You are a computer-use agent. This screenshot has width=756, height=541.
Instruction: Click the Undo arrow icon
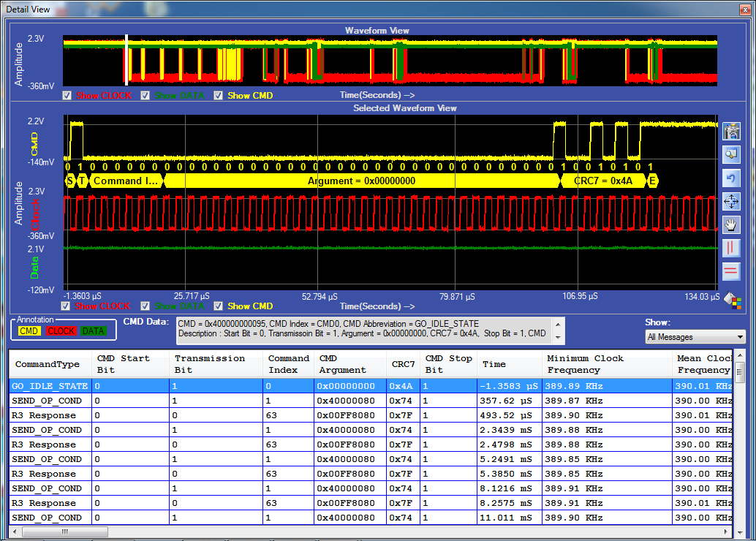coord(731,178)
